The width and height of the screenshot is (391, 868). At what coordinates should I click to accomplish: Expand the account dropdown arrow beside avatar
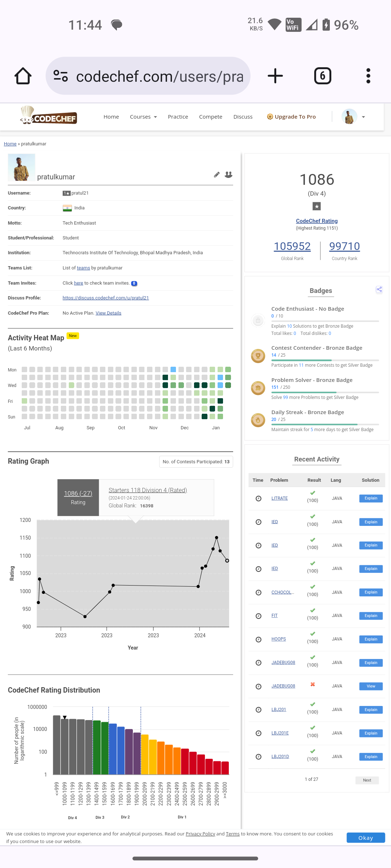[x=363, y=117]
